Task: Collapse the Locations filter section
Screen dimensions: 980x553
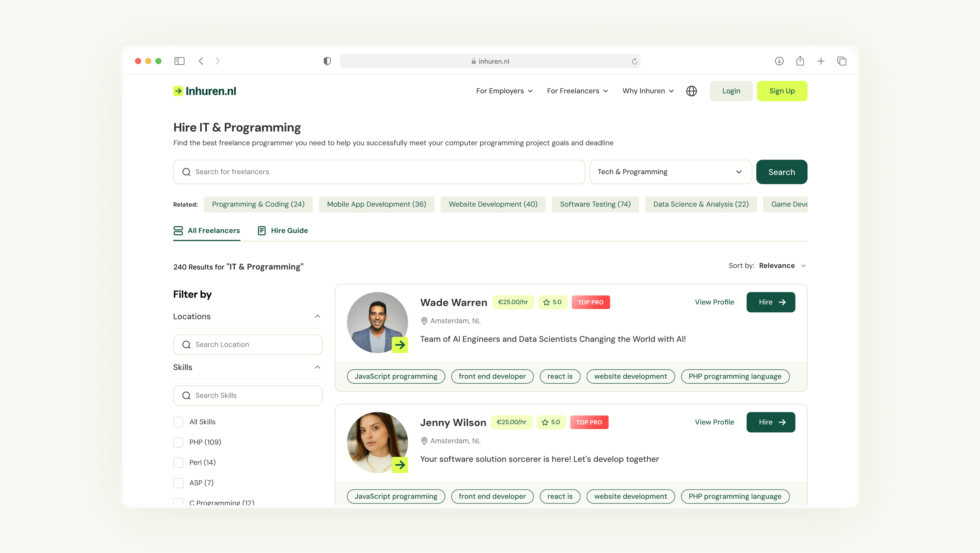Action: tap(317, 316)
